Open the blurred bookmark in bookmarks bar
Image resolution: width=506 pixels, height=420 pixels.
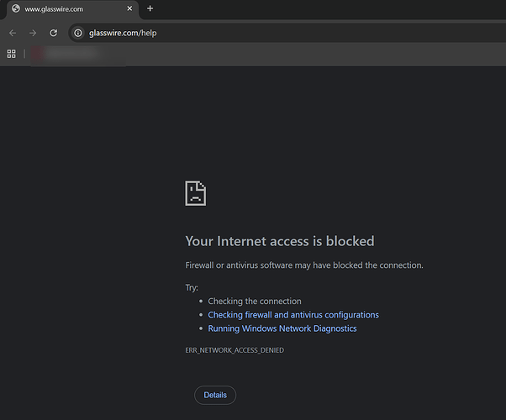pos(66,54)
